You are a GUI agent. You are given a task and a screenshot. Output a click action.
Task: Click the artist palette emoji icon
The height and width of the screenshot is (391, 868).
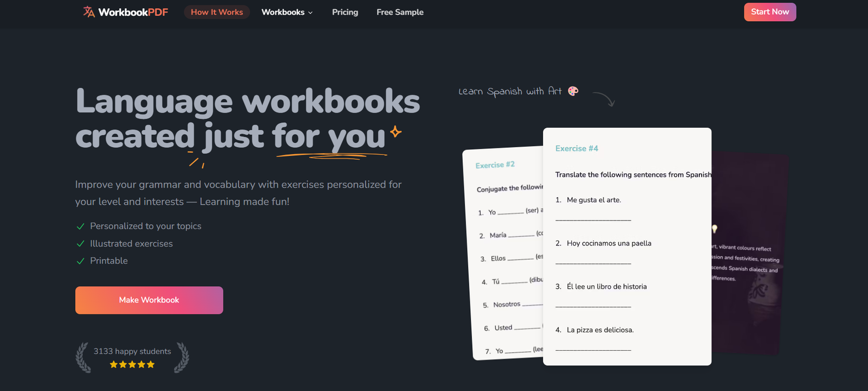point(573,91)
